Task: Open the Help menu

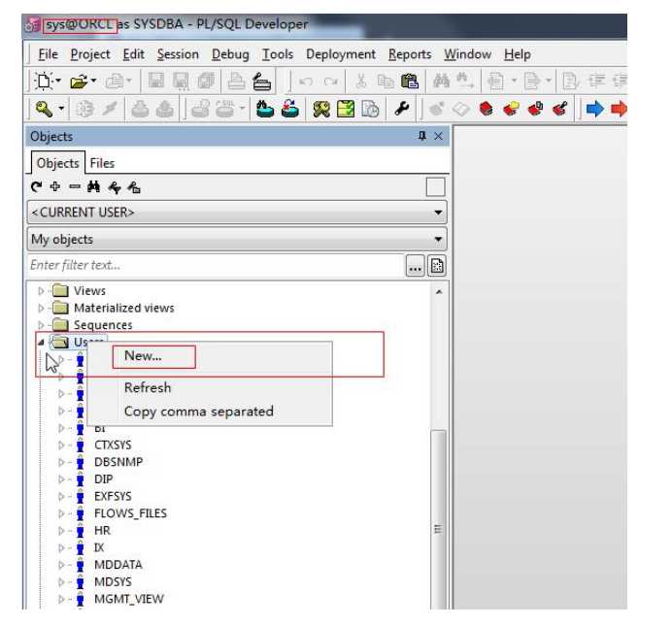Action: [x=518, y=54]
